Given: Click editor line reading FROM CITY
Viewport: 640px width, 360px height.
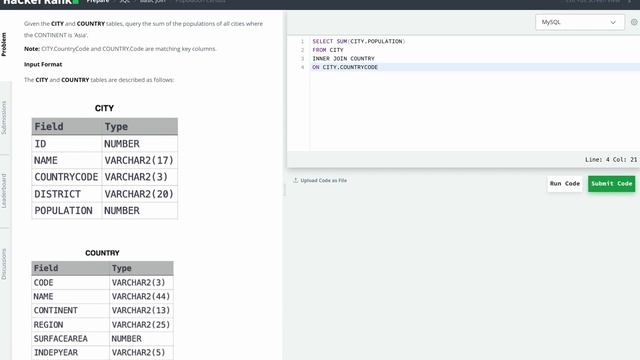Looking at the screenshot, I should click(x=328, y=50).
